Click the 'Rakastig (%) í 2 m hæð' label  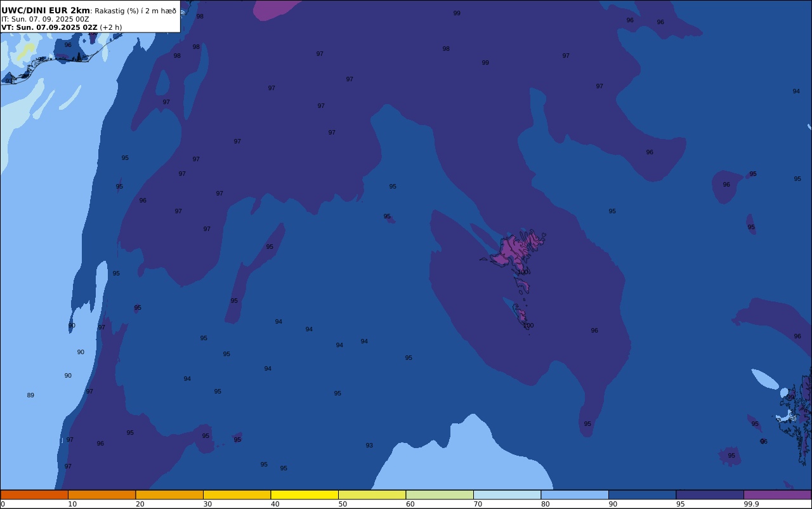point(136,11)
